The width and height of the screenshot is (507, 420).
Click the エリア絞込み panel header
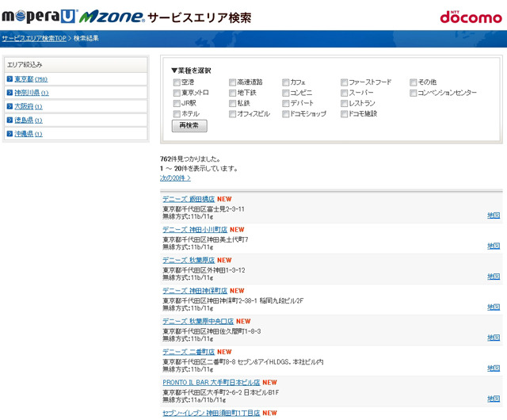coord(76,65)
